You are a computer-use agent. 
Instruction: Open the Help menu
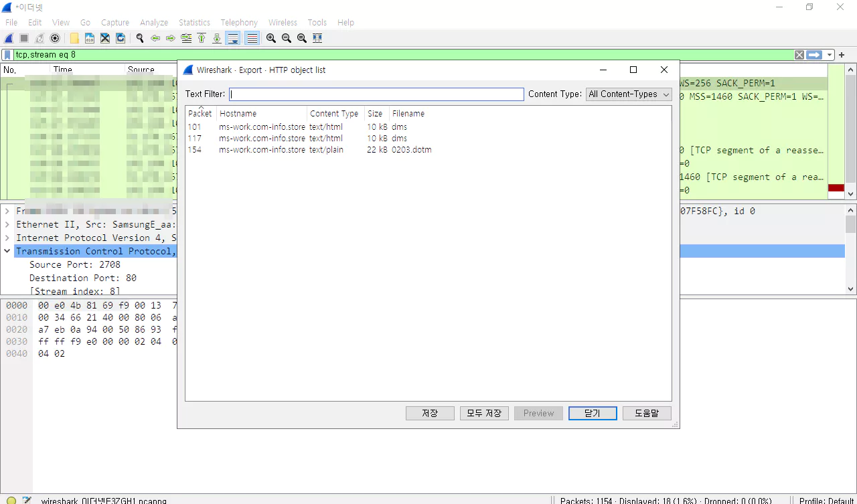click(345, 22)
